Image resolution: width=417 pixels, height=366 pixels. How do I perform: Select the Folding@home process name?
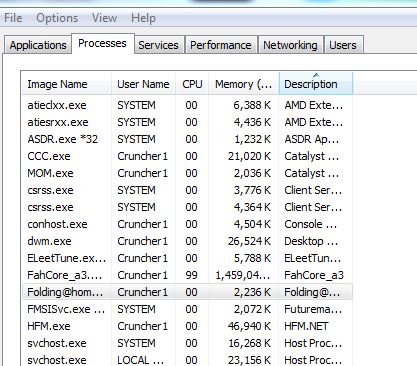coord(65,292)
